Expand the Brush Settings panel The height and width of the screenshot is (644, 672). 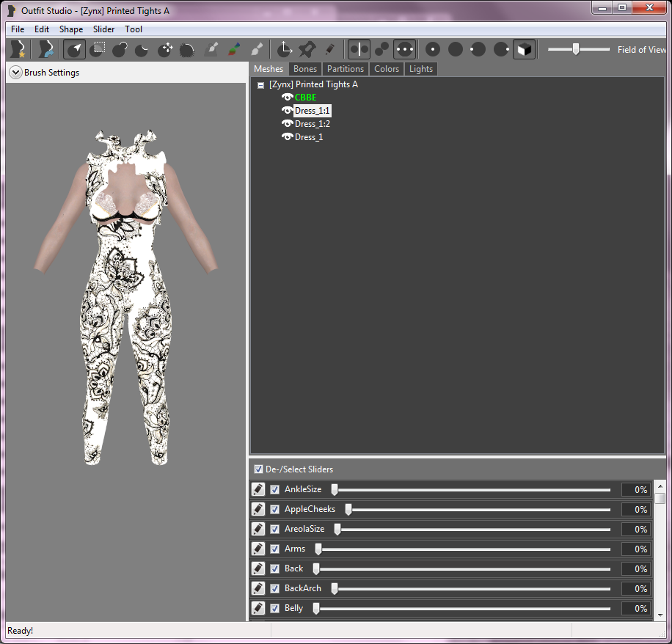point(15,73)
